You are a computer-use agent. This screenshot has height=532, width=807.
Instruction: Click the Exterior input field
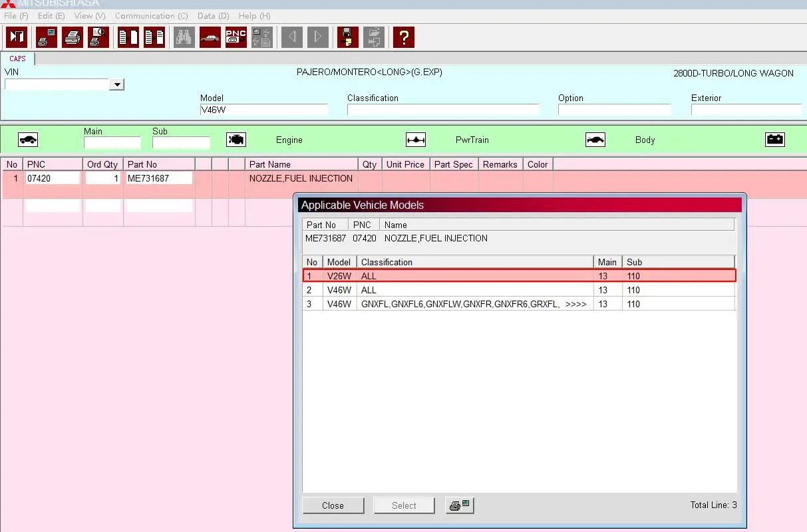coord(746,110)
